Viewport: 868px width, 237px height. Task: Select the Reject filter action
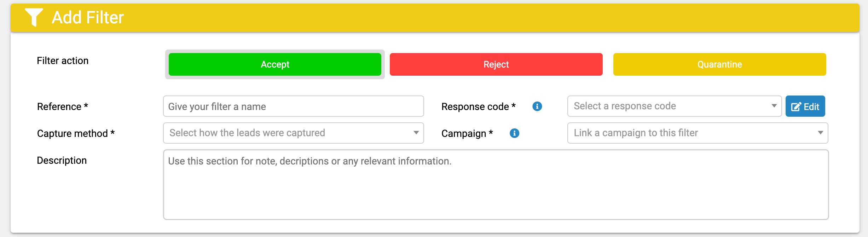tap(496, 64)
